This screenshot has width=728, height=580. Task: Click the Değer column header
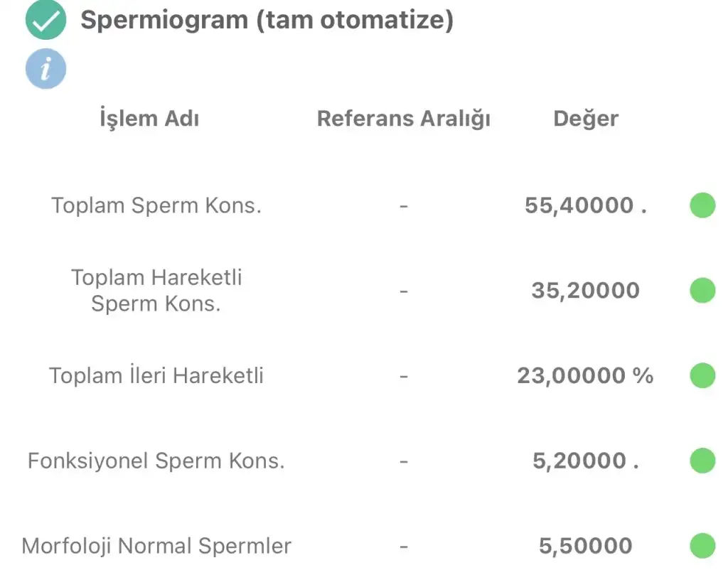(x=586, y=118)
